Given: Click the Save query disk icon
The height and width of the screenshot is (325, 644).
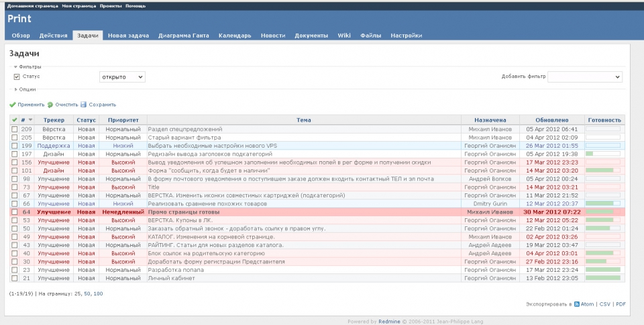Looking at the screenshot, I should click(x=84, y=105).
